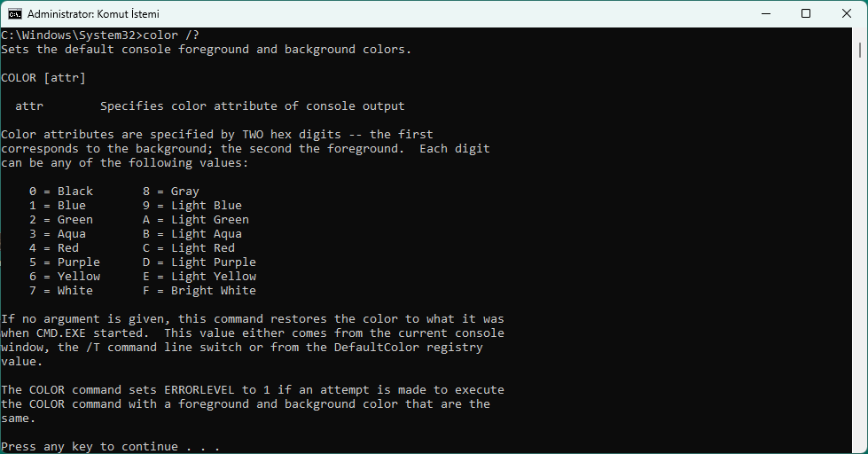
Task: Click the "8 = Gray" color entry
Action: pyautogui.click(x=171, y=192)
